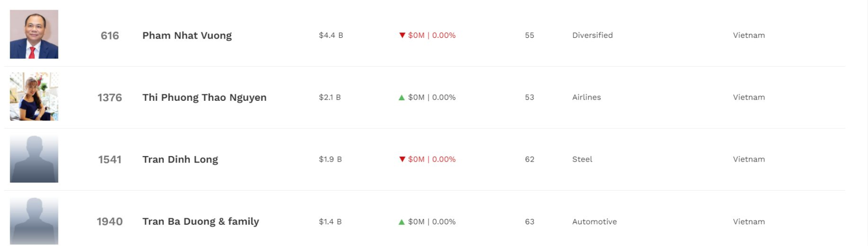Click the Automotive industry label
This screenshot has height=246, width=868.
point(595,222)
